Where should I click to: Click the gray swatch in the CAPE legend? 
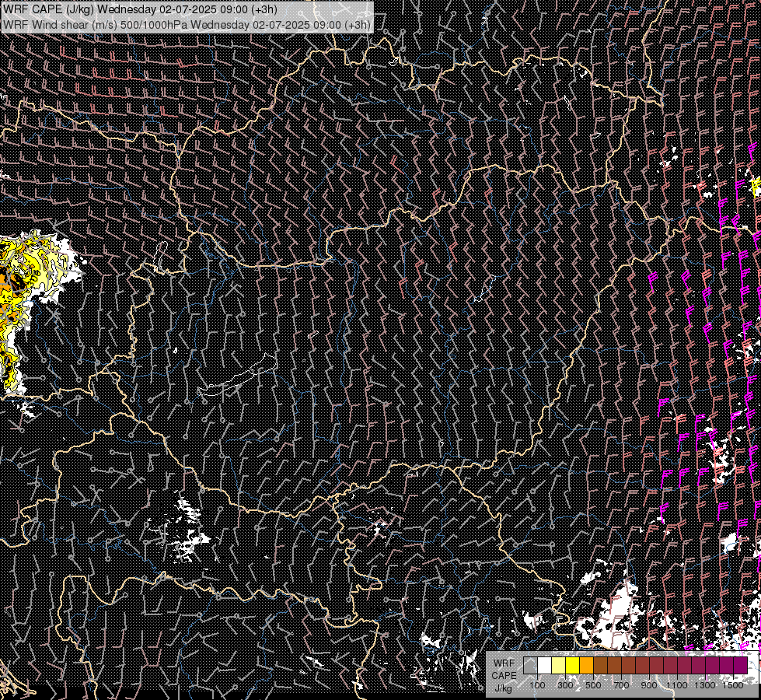(x=530, y=666)
